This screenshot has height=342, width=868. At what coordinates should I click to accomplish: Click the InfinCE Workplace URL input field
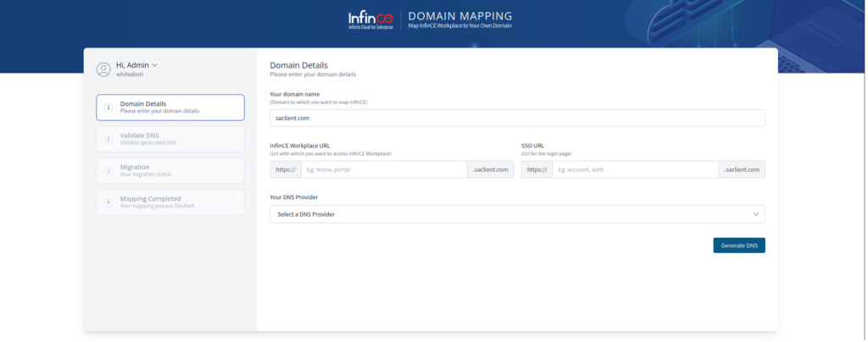tap(384, 169)
